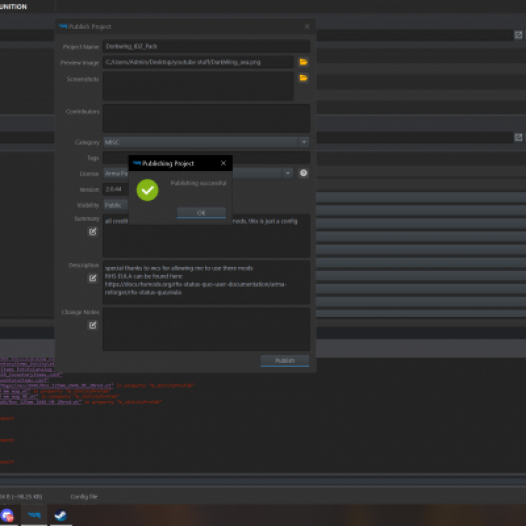Open the Description text editor icon
The height and width of the screenshot is (526, 526).
tap(93, 278)
